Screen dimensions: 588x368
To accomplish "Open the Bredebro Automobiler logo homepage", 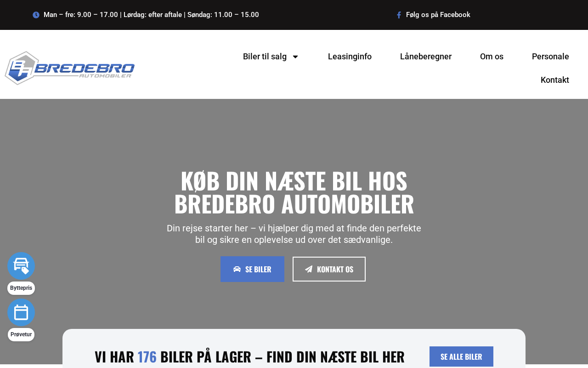I will pyautogui.click(x=70, y=68).
